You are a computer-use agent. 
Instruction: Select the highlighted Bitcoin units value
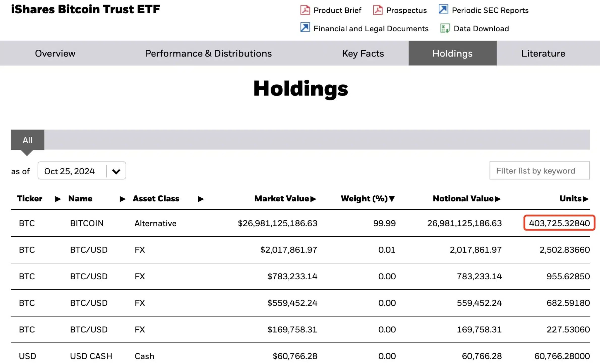559,223
